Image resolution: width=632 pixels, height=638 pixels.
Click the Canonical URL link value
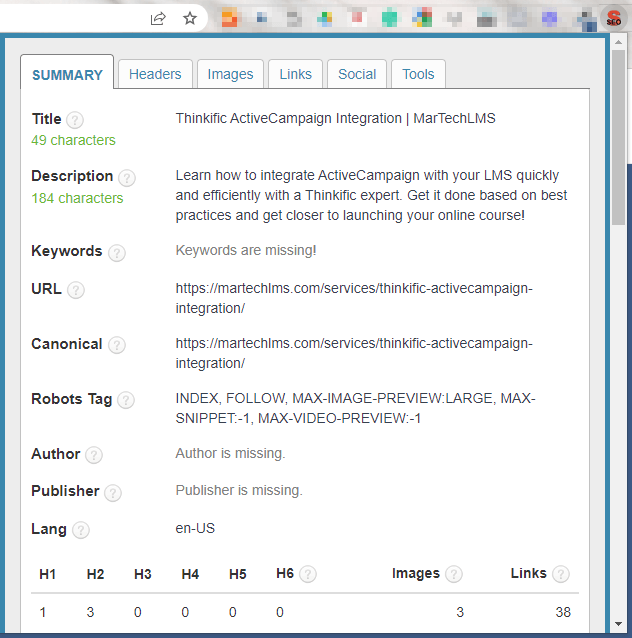coord(354,353)
